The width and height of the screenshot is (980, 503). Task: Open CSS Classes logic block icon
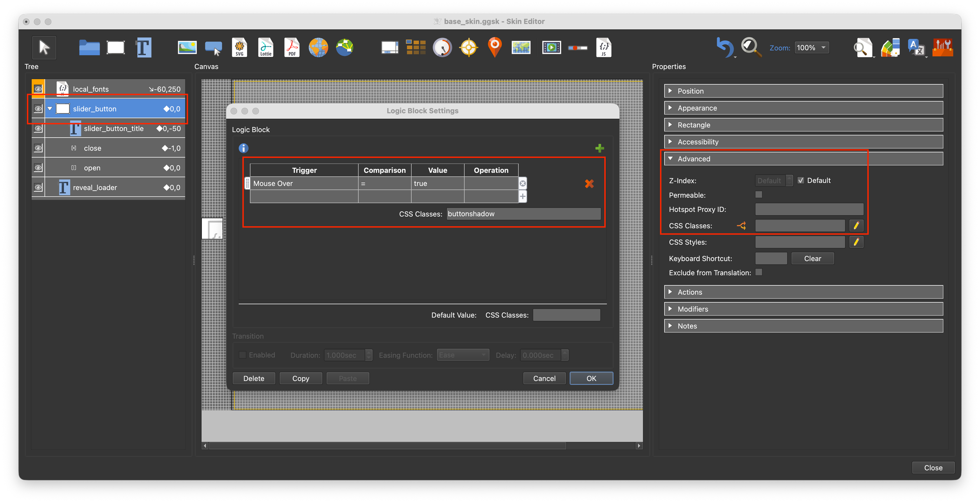[741, 226]
